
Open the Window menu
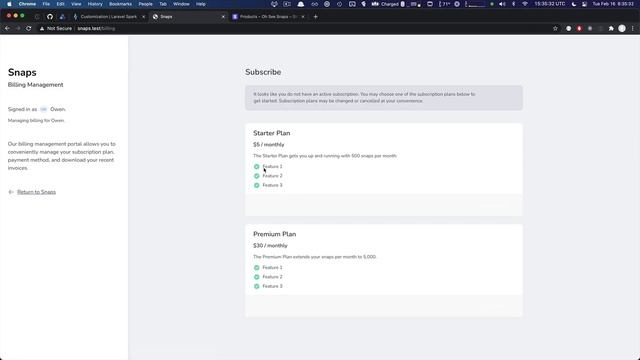tap(181, 4)
